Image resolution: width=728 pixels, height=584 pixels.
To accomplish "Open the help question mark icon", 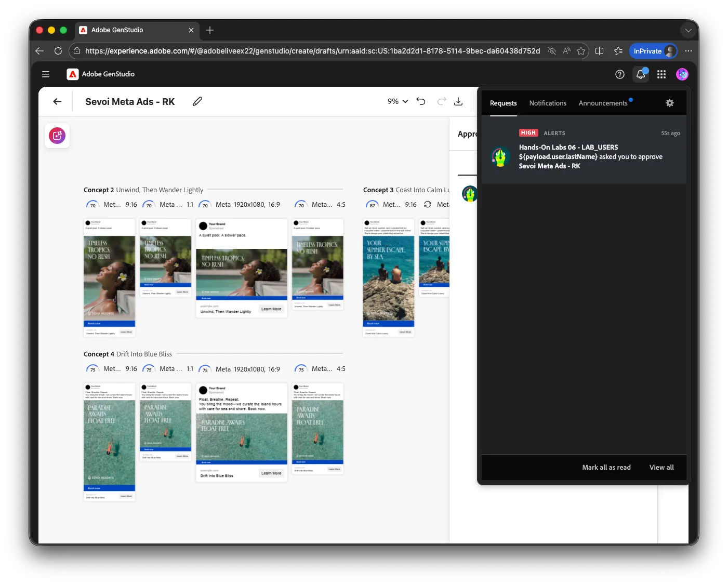I will tap(619, 74).
